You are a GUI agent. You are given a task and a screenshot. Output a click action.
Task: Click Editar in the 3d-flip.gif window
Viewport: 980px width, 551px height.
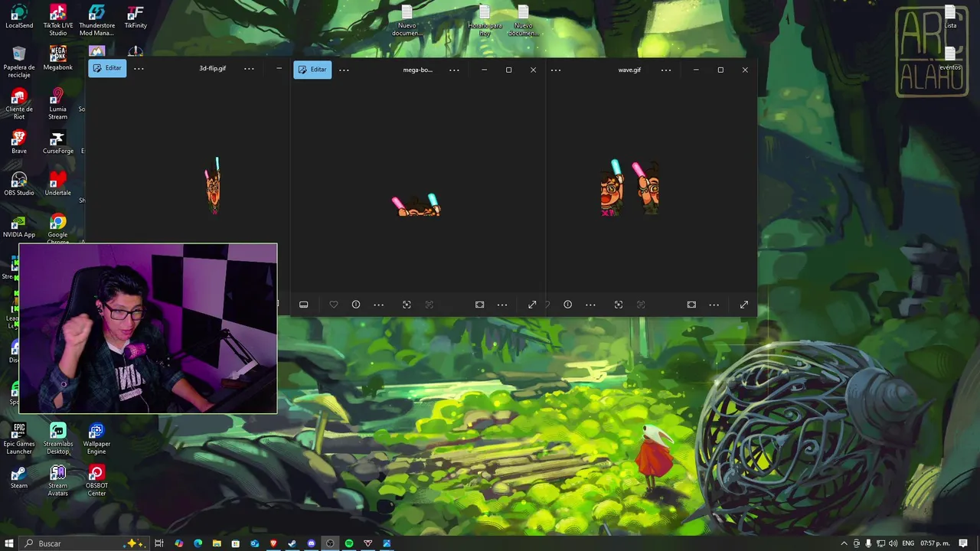tap(107, 68)
